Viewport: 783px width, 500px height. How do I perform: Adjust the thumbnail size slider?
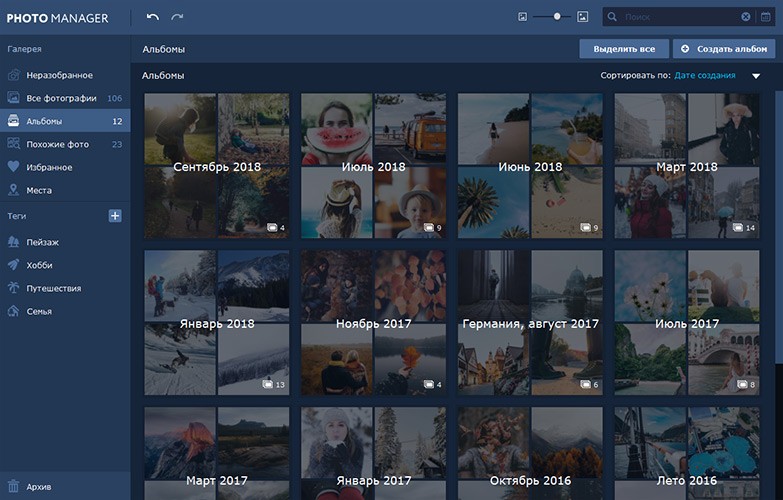pyautogui.click(x=557, y=16)
